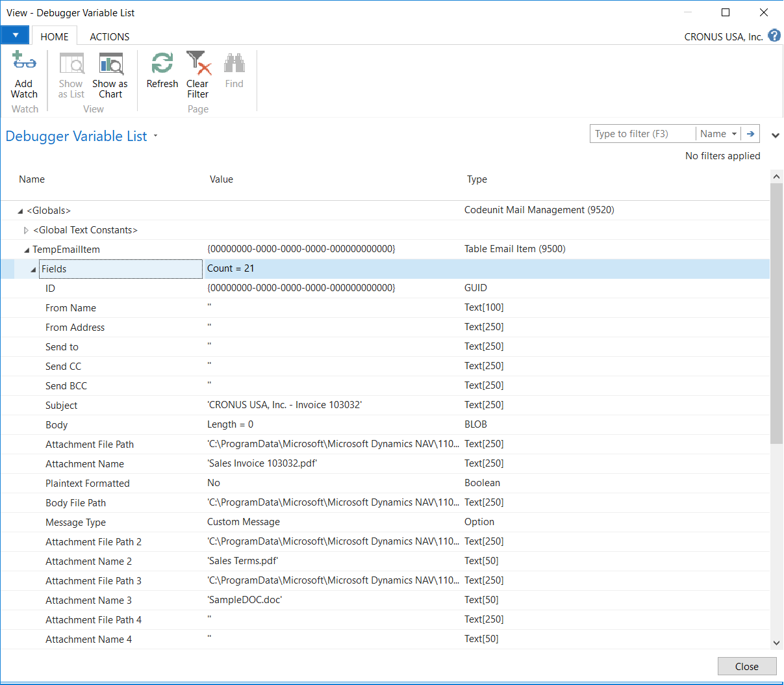Click the filter go arrow button
The width and height of the screenshot is (784, 685).
pyautogui.click(x=750, y=134)
